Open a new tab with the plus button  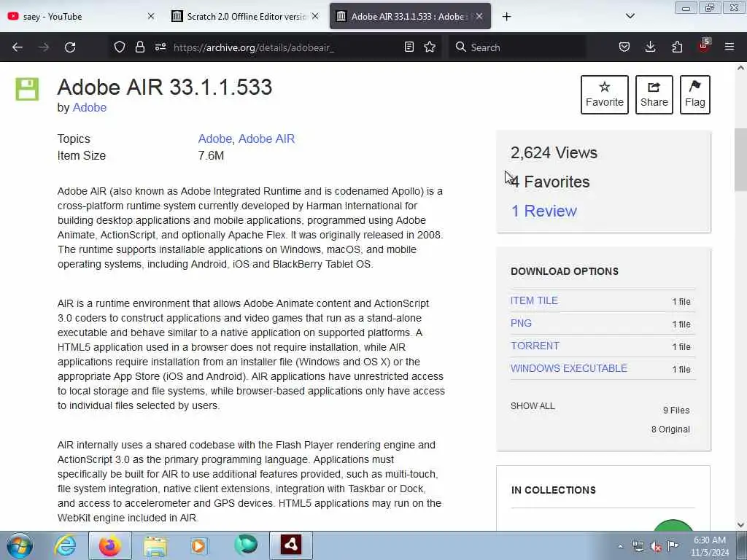506,17
